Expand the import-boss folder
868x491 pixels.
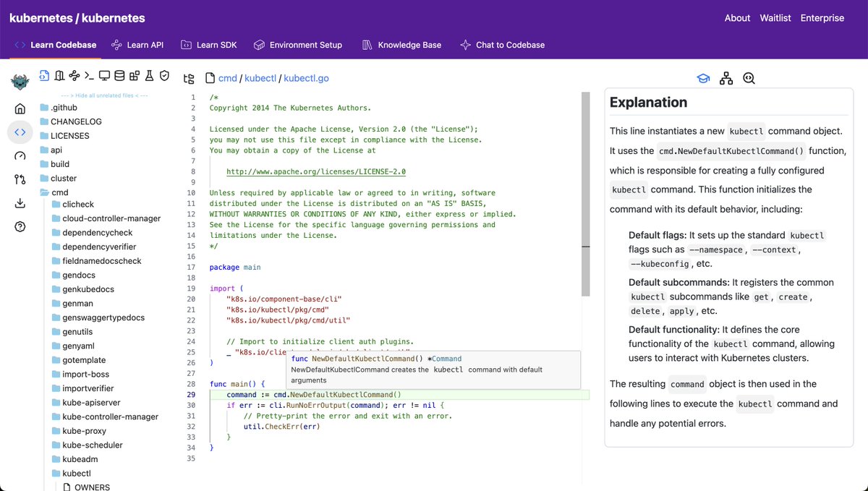tap(80, 375)
